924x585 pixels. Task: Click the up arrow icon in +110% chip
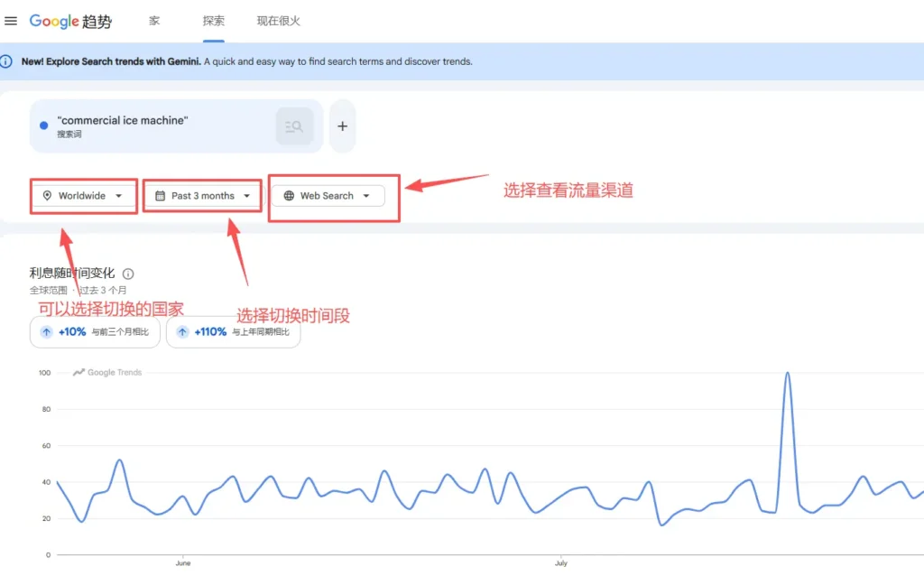tap(182, 332)
